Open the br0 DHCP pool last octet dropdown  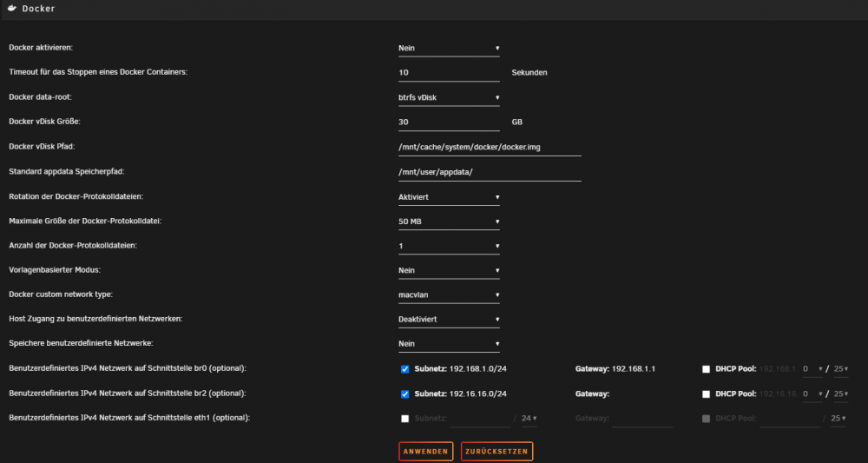[812, 369]
